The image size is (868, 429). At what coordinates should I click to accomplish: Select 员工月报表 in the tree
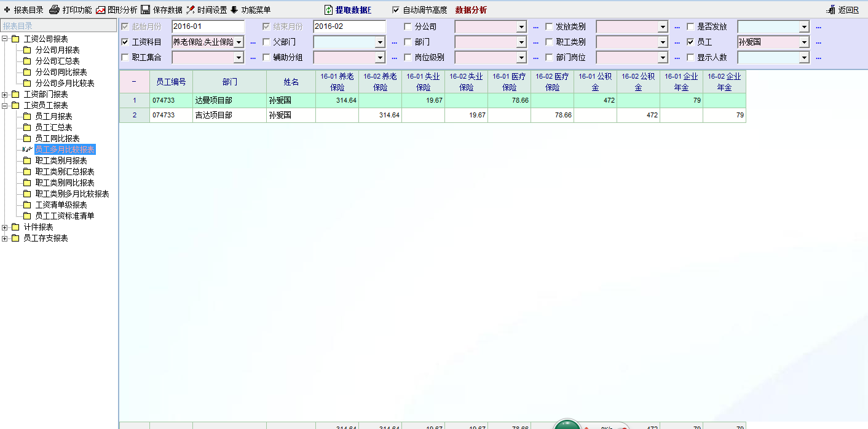[53, 117]
